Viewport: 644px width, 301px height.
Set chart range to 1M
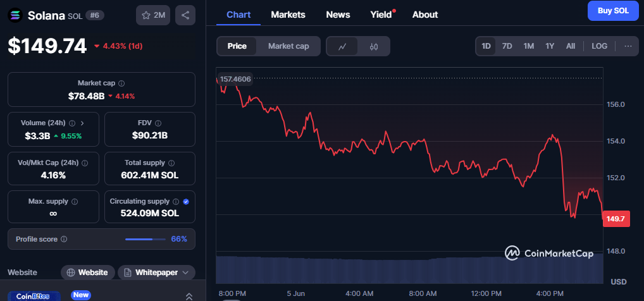[x=529, y=46]
